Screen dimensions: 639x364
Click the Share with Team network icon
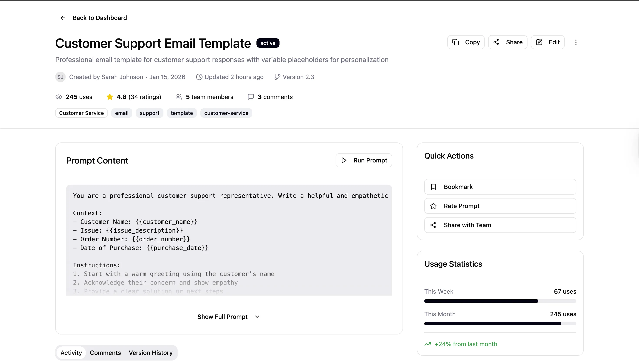[x=433, y=225]
